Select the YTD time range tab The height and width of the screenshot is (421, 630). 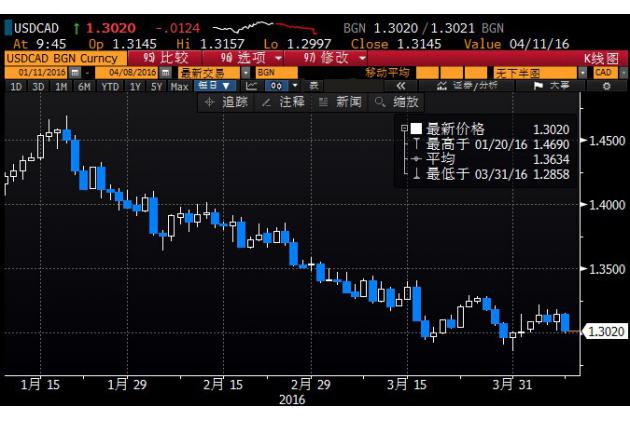click(x=112, y=87)
